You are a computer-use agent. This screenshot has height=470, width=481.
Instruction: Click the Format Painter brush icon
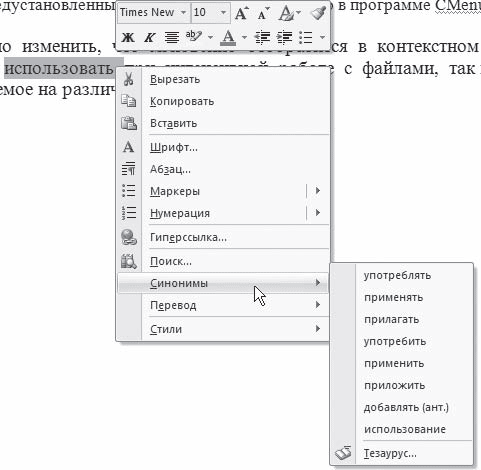tap(318, 14)
